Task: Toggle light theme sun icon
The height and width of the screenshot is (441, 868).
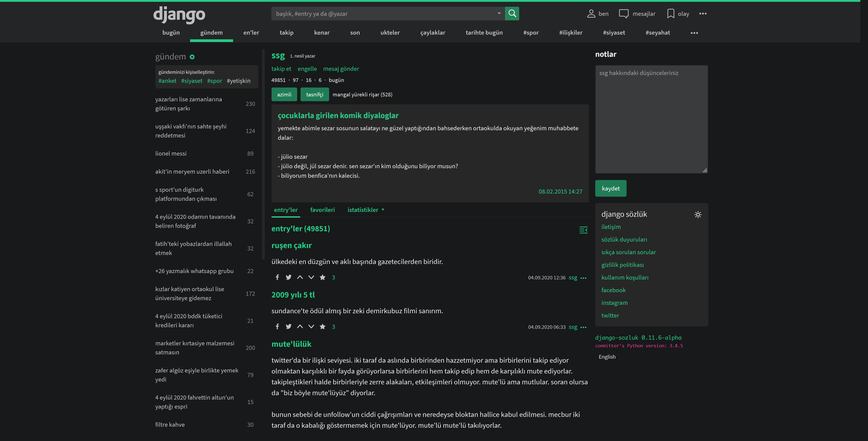Action: (698, 215)
